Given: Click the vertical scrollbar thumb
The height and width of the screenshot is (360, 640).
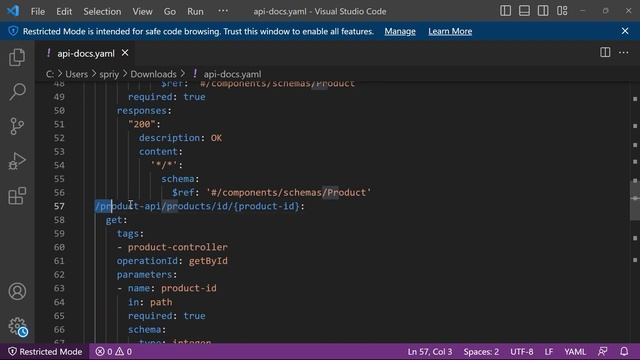Looking at the screenshot, I should point(635,199).
